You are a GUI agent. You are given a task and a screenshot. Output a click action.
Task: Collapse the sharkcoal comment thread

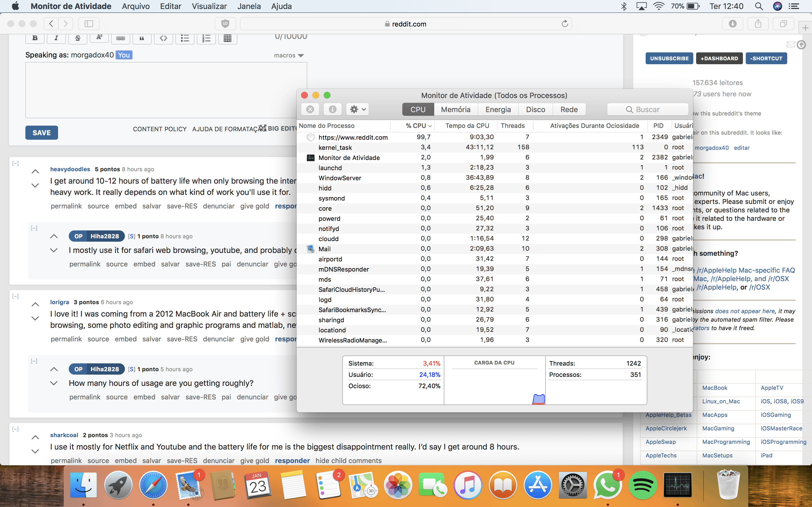(16, 429)
